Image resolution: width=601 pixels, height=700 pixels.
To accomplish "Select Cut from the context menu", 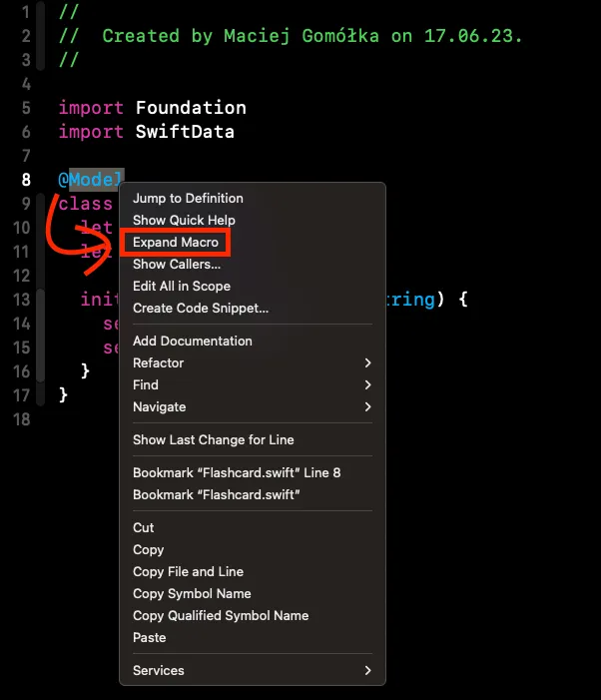I will pyautogui.click(x=143, y=527).
